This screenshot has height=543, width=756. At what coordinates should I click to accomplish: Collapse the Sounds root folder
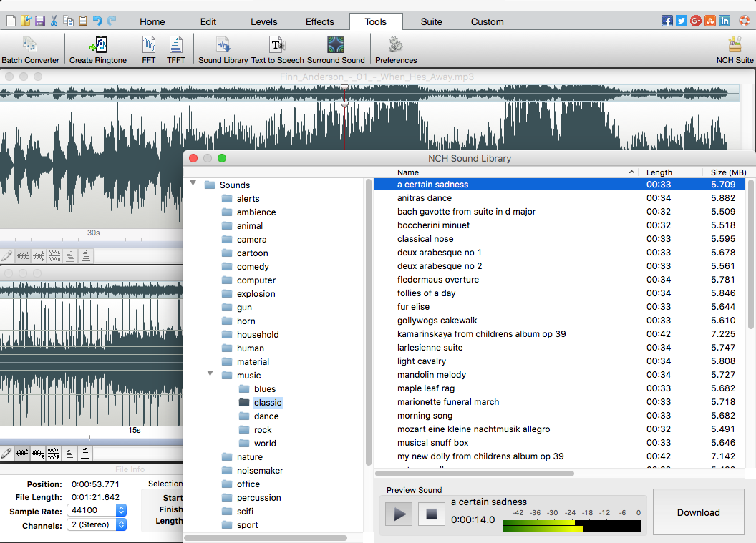pyautogui.click(x=193, y=184)
